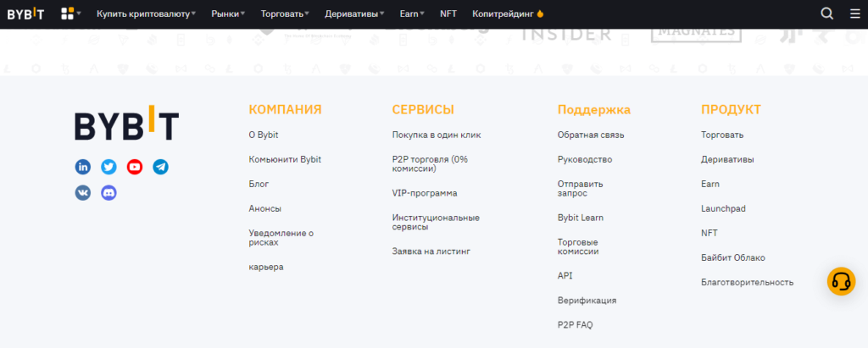Open the support headset chat button
868x348 pixels.
(841, 281)
